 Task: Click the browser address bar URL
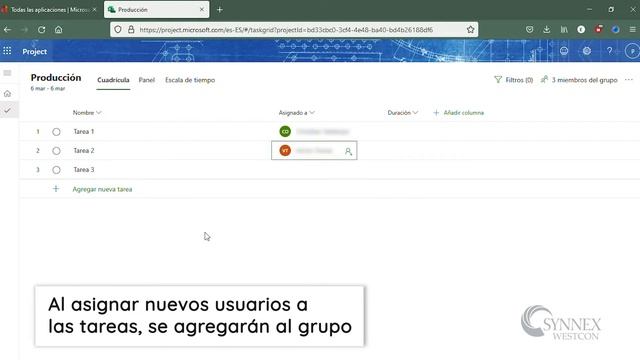pos(286,29)
